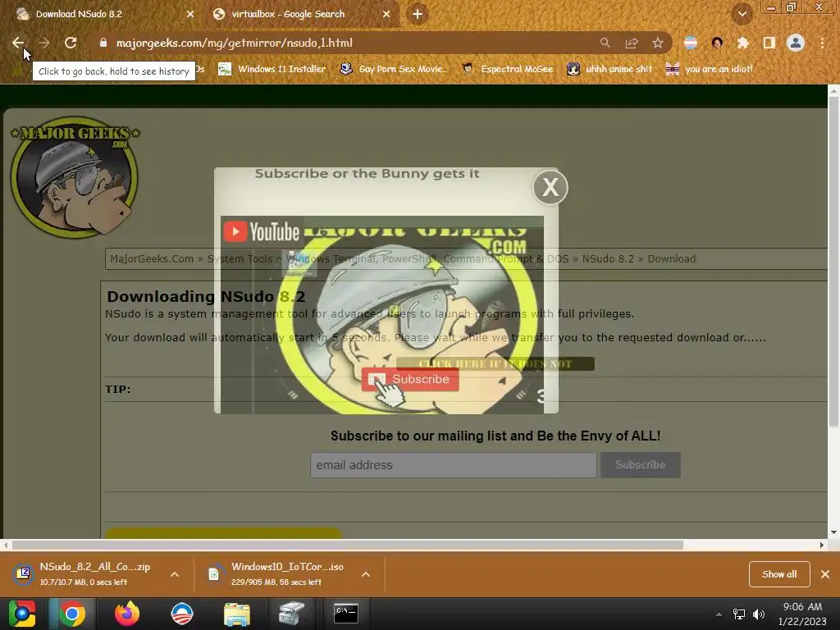Click the striped flag extension icon
The image size is (840, 630).
pos(691,43)
